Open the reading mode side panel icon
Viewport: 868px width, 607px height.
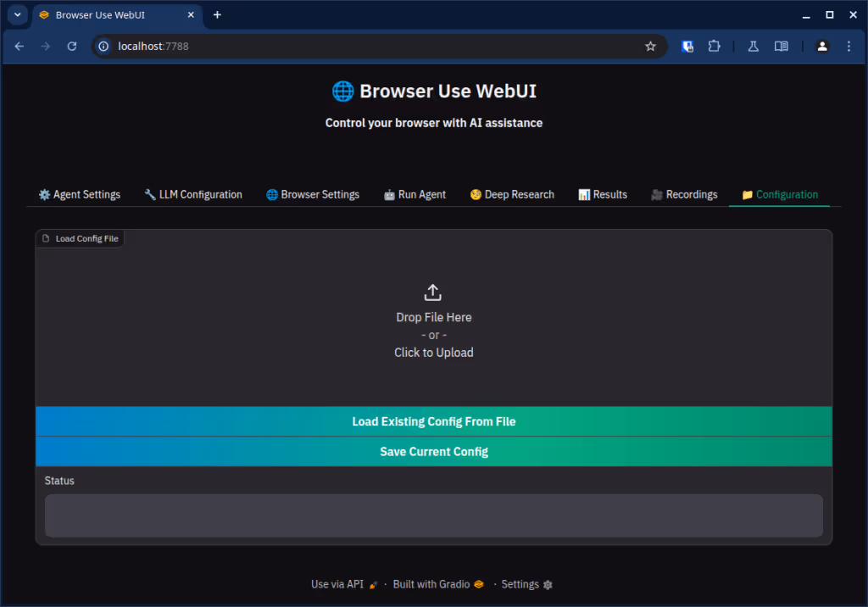pyautogui.click(x=781, y=47)
